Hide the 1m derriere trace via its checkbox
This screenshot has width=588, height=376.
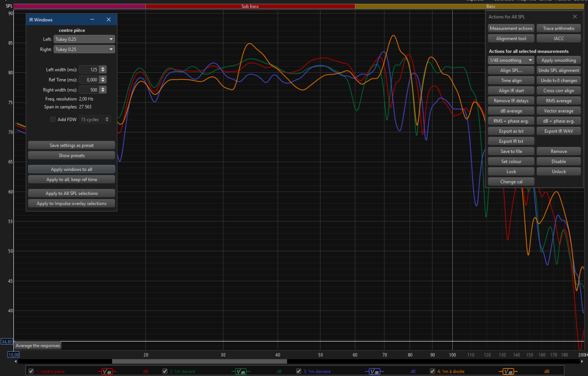tap(299, 371)
